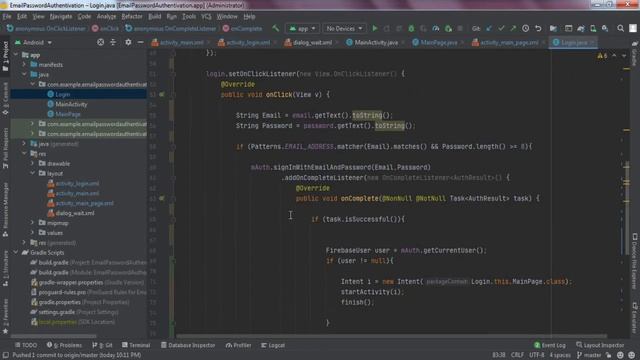Click the Debug app bug icon
The image size is (640, 360).
tap(411, 29)
